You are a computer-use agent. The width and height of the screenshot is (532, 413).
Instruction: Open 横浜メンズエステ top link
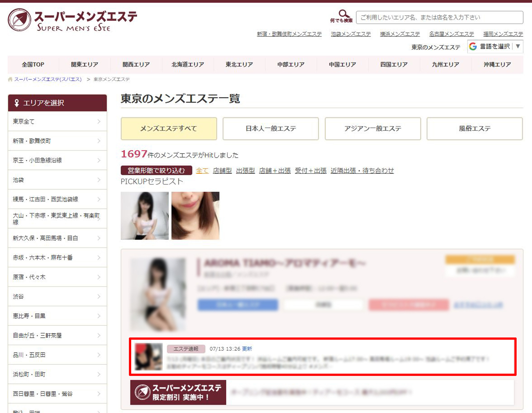coord(400,34)
